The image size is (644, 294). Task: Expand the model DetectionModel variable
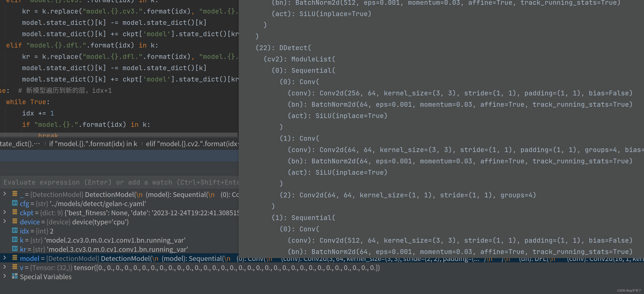click(5, 258)
